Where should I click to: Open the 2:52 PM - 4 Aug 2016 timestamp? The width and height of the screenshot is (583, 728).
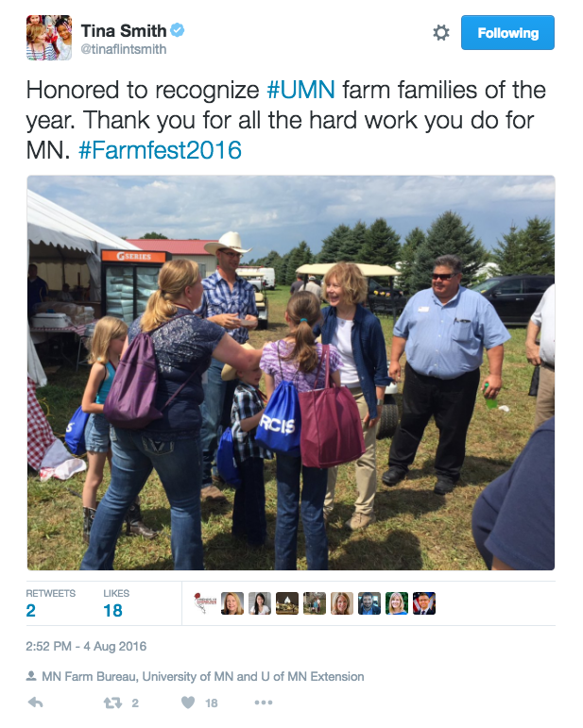(x=86, y=646)
